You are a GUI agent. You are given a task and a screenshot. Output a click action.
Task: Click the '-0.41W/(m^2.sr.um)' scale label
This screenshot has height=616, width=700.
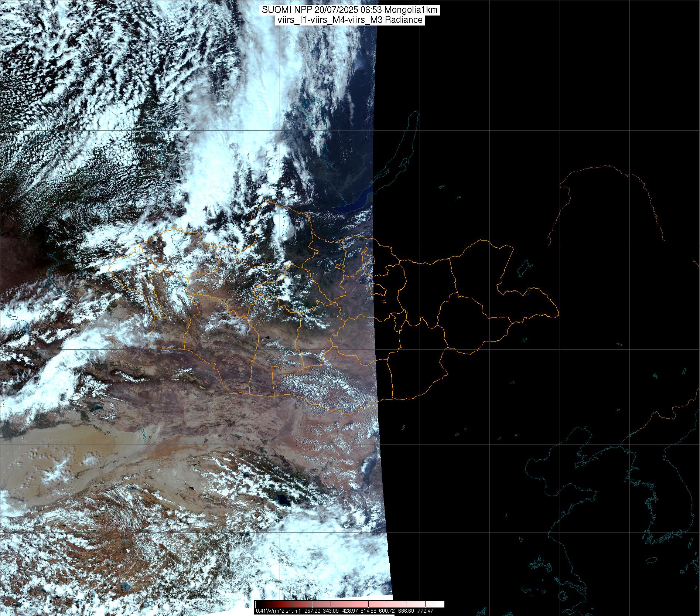(x=277, y=611)
